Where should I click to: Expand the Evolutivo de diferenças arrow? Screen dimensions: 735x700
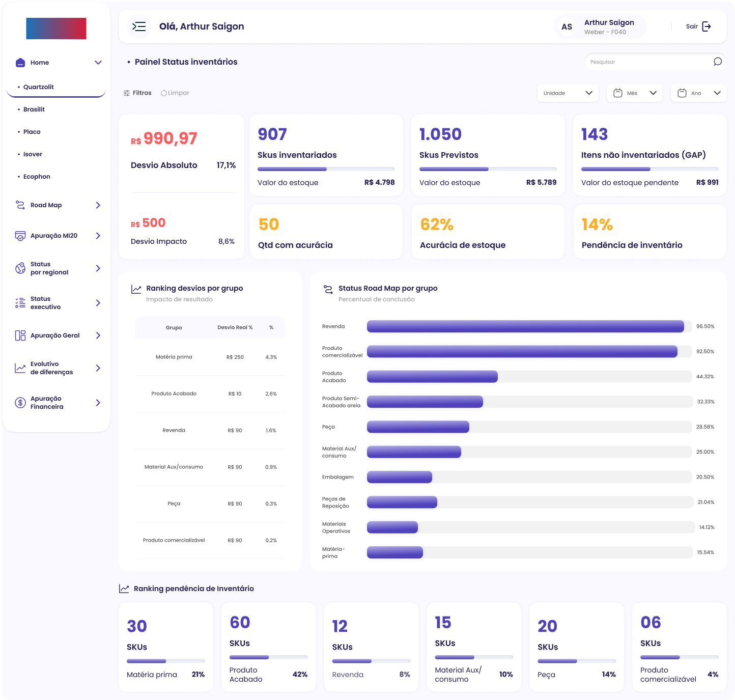point(98,368)
